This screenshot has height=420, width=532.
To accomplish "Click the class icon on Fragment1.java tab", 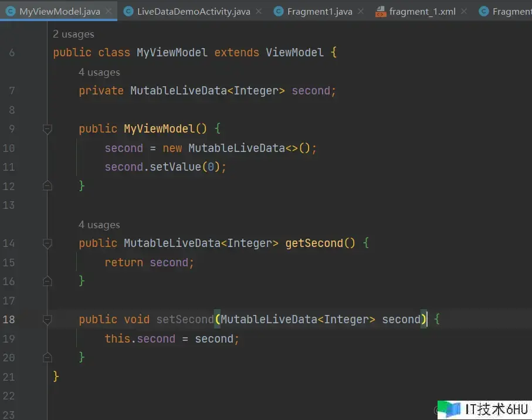I will click(x=278, y=11).
